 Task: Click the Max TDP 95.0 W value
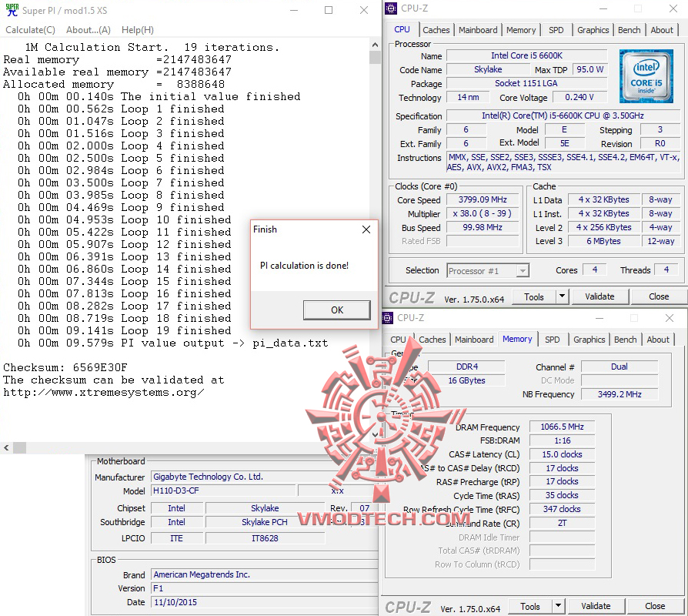590,69
